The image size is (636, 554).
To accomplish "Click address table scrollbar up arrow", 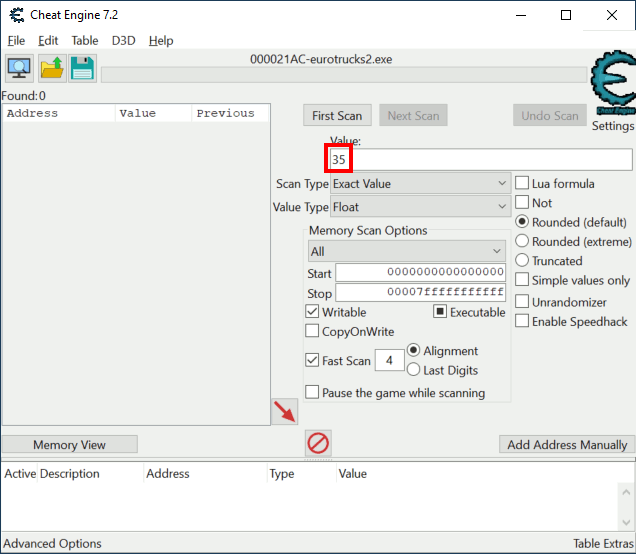I will pos(626,492).
